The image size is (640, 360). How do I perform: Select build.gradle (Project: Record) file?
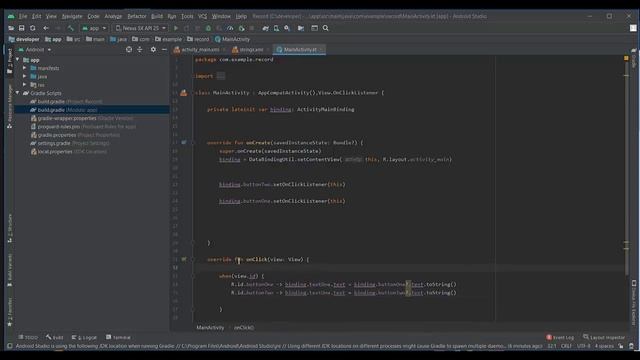point(70,102)
